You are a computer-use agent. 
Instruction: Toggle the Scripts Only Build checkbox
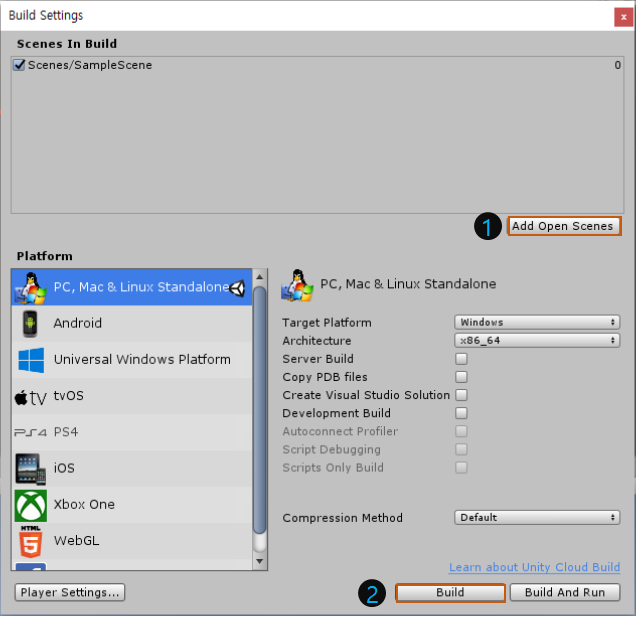coord(461,467)
